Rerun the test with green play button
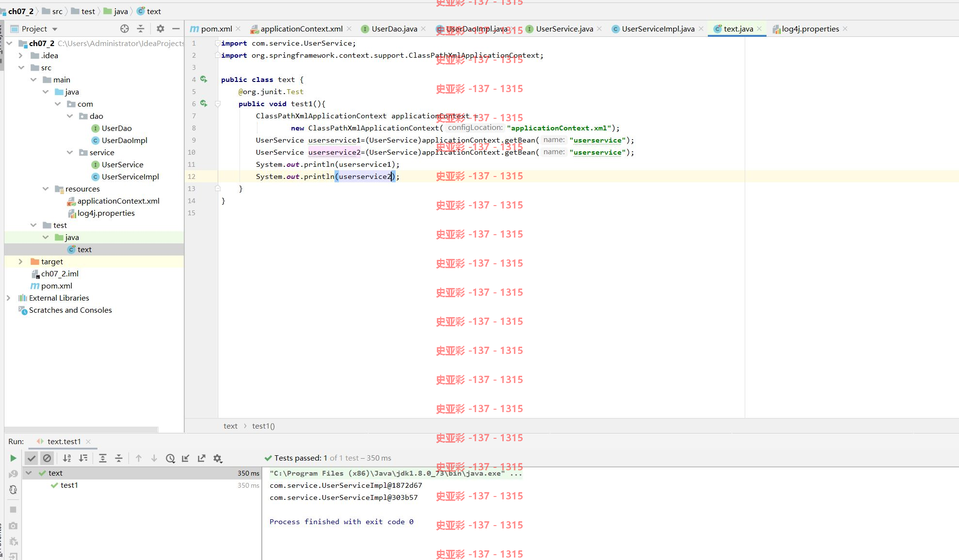Screen dimensions: 959x560 (13, 458)
